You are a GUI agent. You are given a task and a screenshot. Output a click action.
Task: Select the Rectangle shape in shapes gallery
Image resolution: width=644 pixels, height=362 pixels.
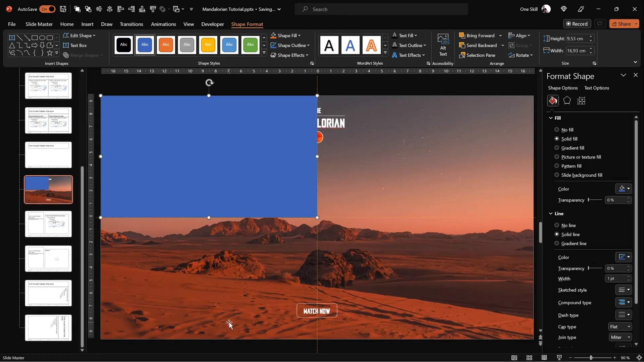tap(35, 38)
